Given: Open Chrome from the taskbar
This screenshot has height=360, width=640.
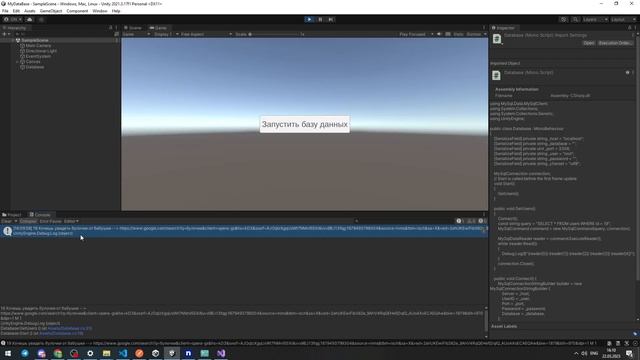Looking at the screenshot, I should (x=58, y=353).
